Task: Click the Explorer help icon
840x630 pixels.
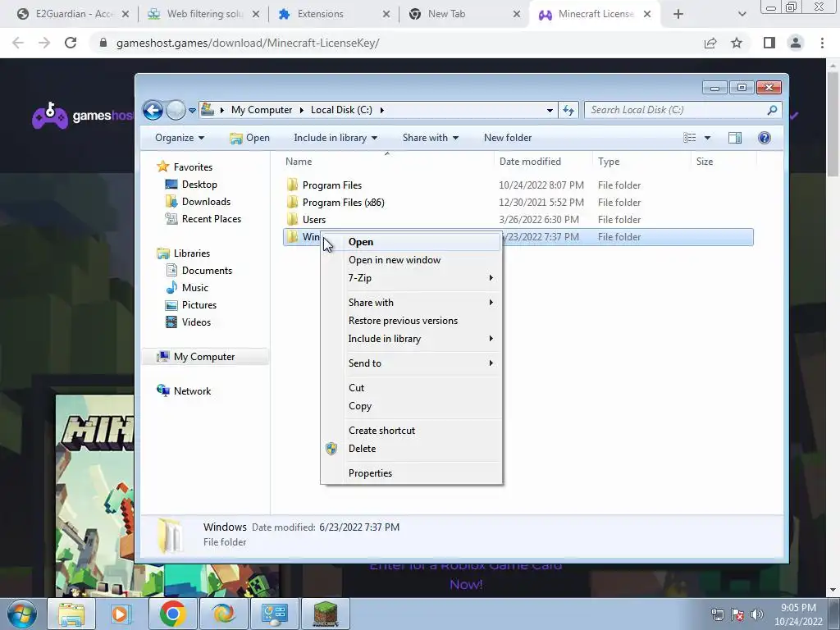Action: point(765,138)
